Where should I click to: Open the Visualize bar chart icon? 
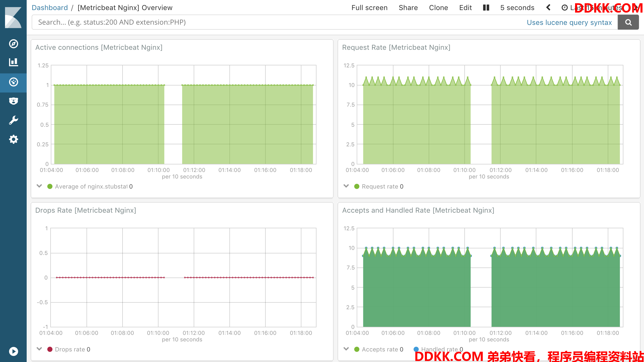13,62
